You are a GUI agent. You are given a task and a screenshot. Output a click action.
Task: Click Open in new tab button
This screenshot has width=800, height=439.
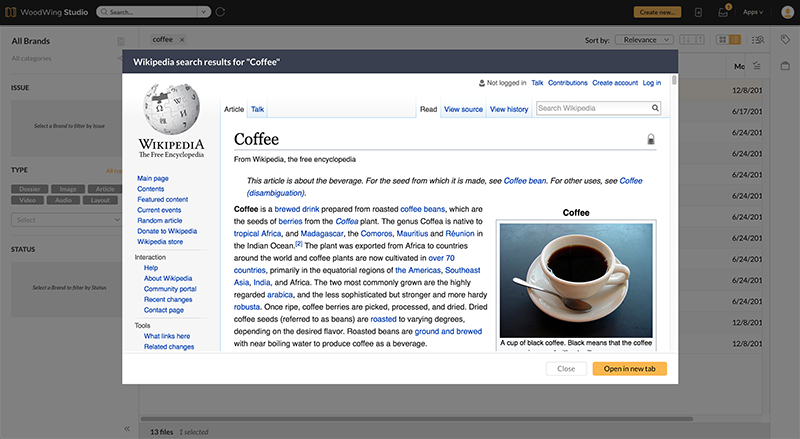point(629,369)
